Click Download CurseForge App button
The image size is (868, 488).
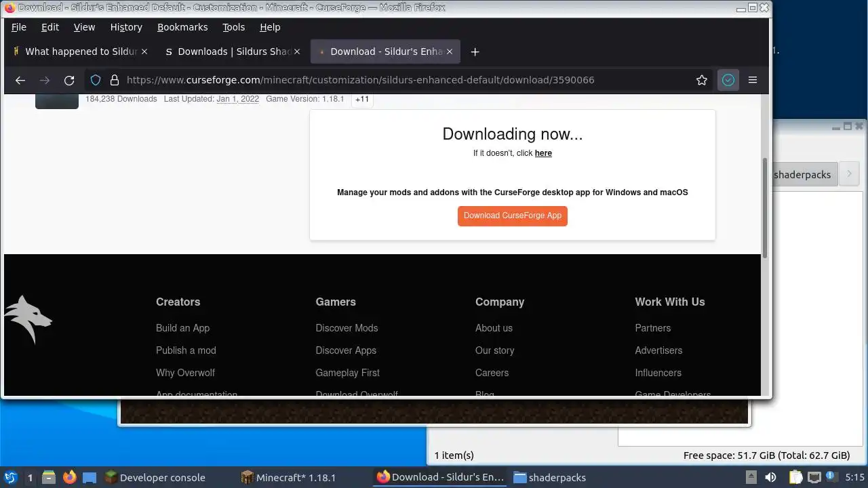point(513,216)
